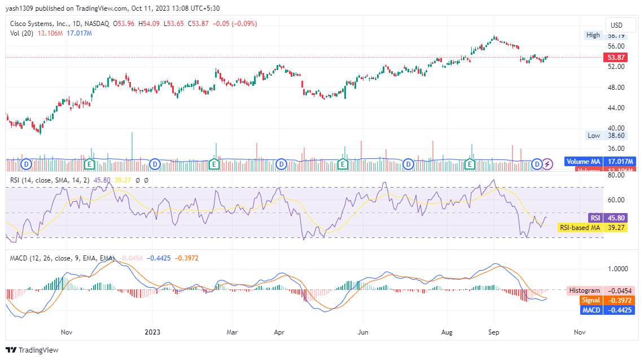644x360 pixels.
Task: Select the MACD (12, 26, close, 9, EMA, EMA) legend
Action: 62,258
